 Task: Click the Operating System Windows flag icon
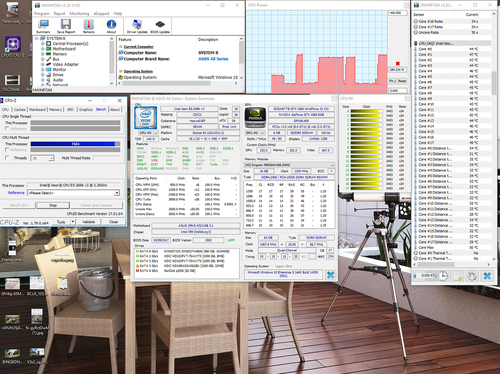tap(121, 77)
